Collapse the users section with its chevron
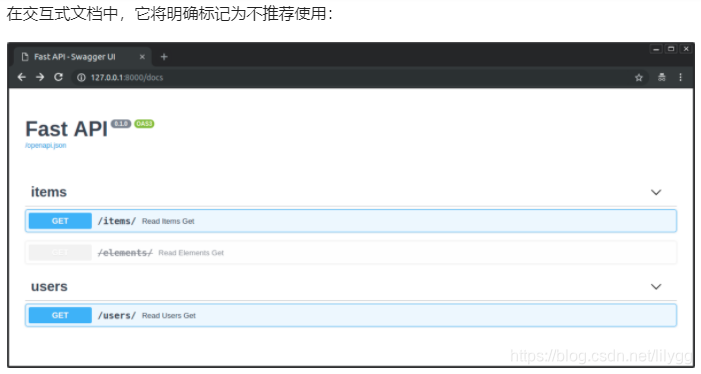The width and height of the screenshot is (701, 374). (656, 286)
